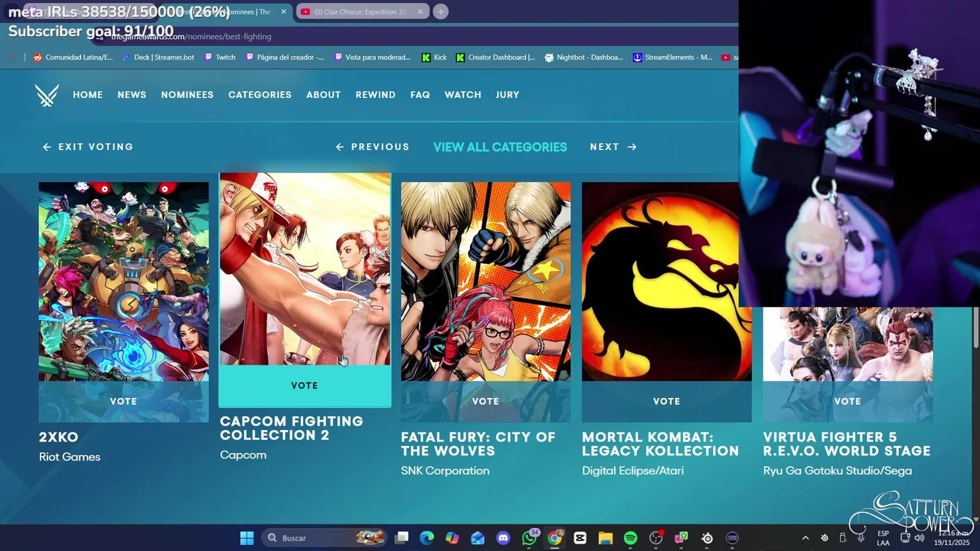
Task: Click Fatal Fury cover art
Action: coord(485,282)
